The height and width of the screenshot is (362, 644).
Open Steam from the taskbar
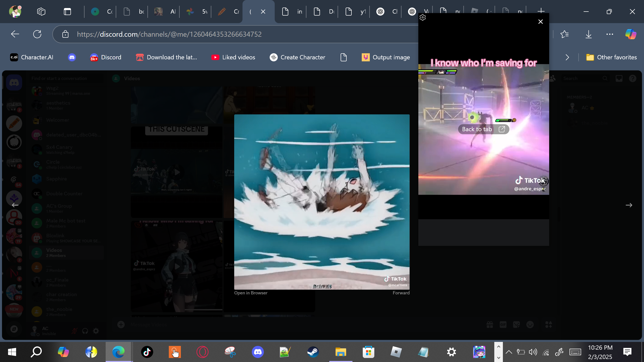click(x=313, y=352)
